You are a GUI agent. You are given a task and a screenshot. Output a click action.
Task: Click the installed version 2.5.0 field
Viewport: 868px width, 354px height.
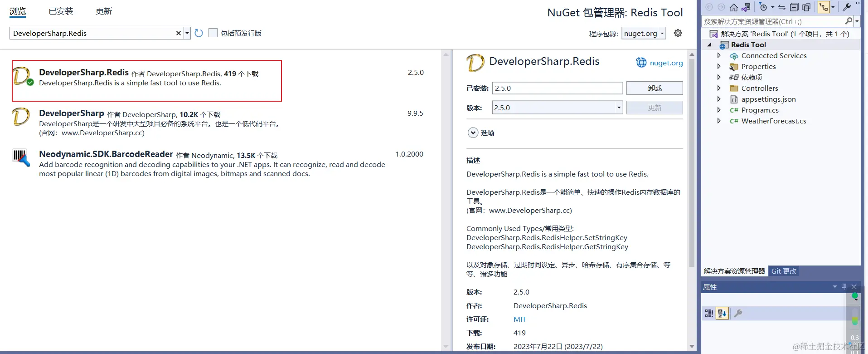[x=558, y=88]
